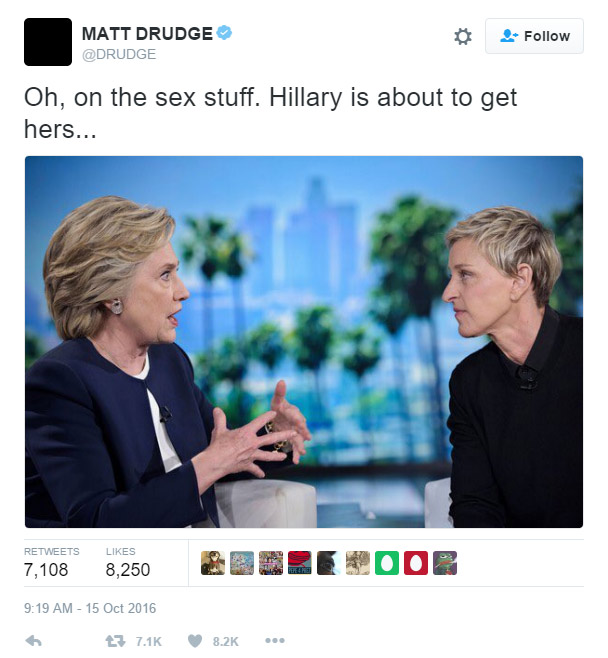Click the MATT DRUDGE display name
The height and width of the screenshot is (658, 608).
click(147, 34)
